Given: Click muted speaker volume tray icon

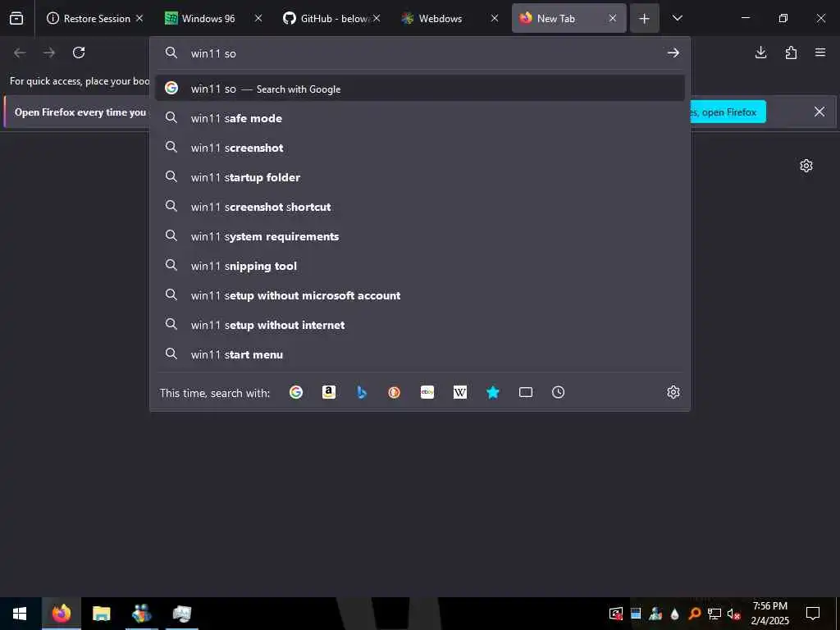Looking at the screenshot, I should pos(733,614).
